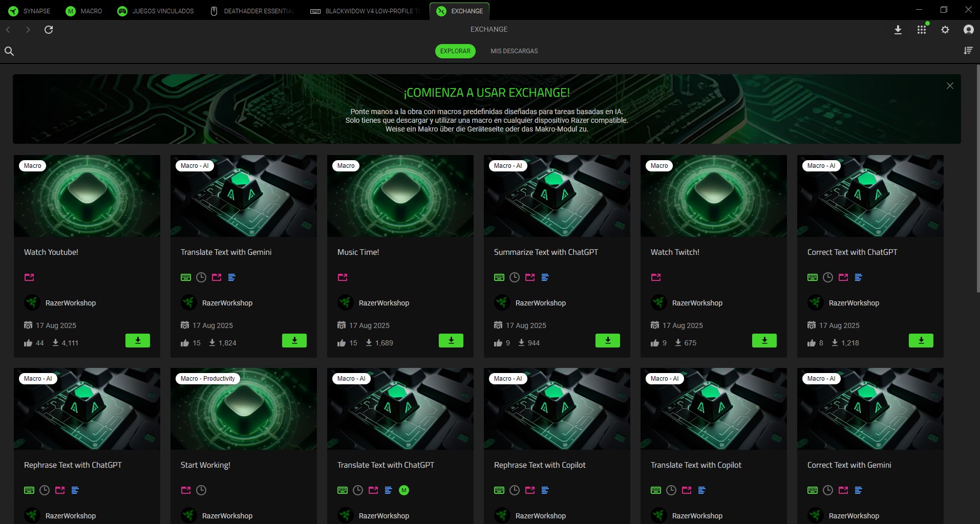Open the Translate Text with Gemini title

pyautogui.click(x=226, y=252)
